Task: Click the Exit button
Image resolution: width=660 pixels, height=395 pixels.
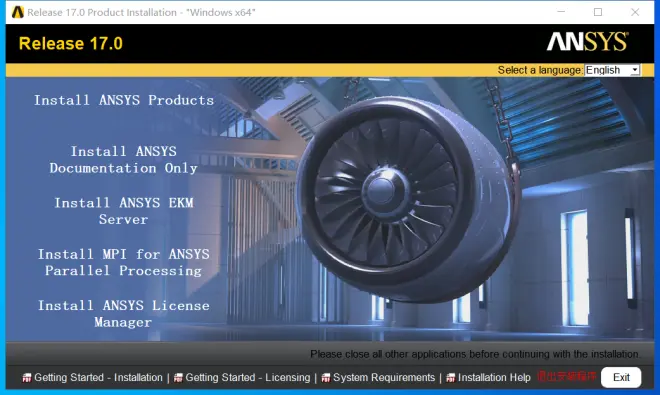Action: point(621,377)
